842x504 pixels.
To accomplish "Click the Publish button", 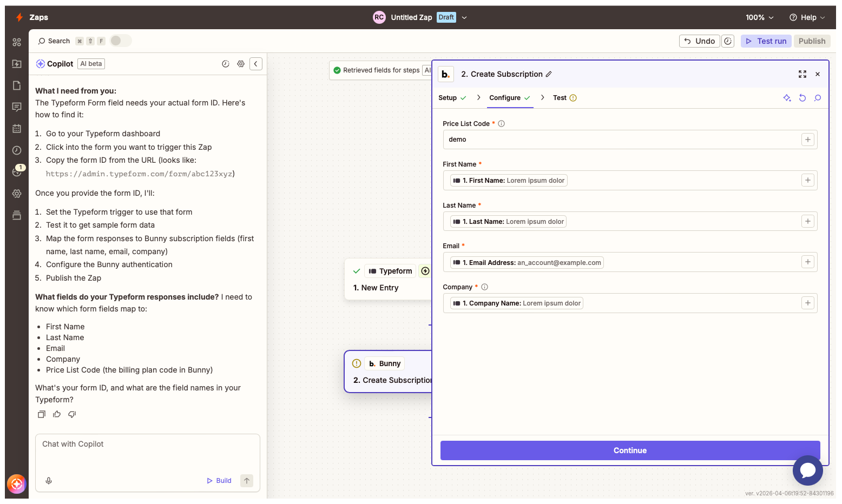I will pyautogui.click(x=812, y=41).
